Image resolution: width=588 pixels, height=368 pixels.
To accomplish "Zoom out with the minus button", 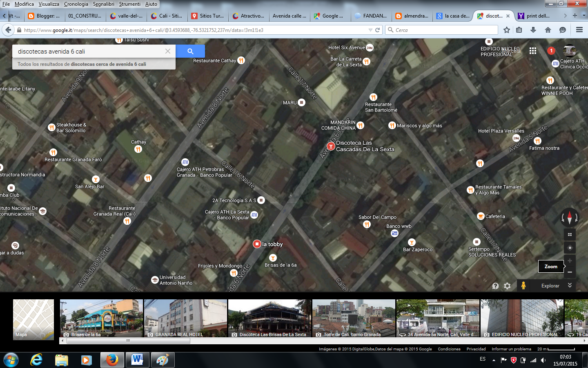I will pos(570,272).
